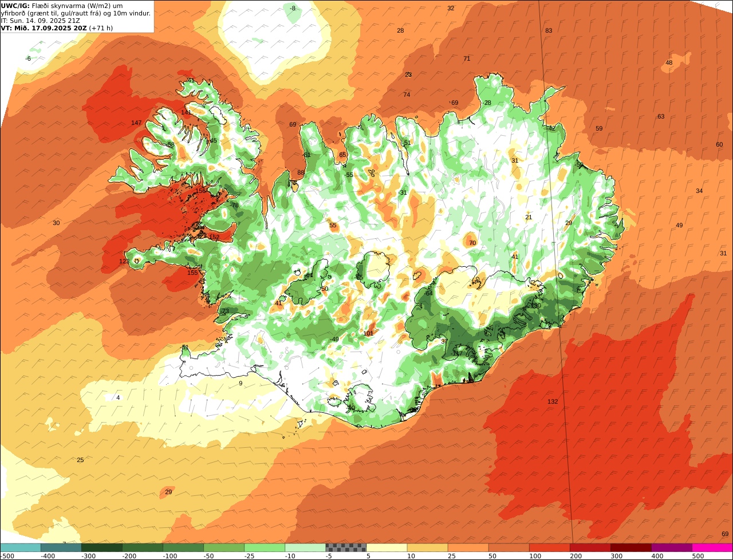Select the checkered -5 to 5 legend swatch
The image size is (733, 560).
click(x=346, y=547)
